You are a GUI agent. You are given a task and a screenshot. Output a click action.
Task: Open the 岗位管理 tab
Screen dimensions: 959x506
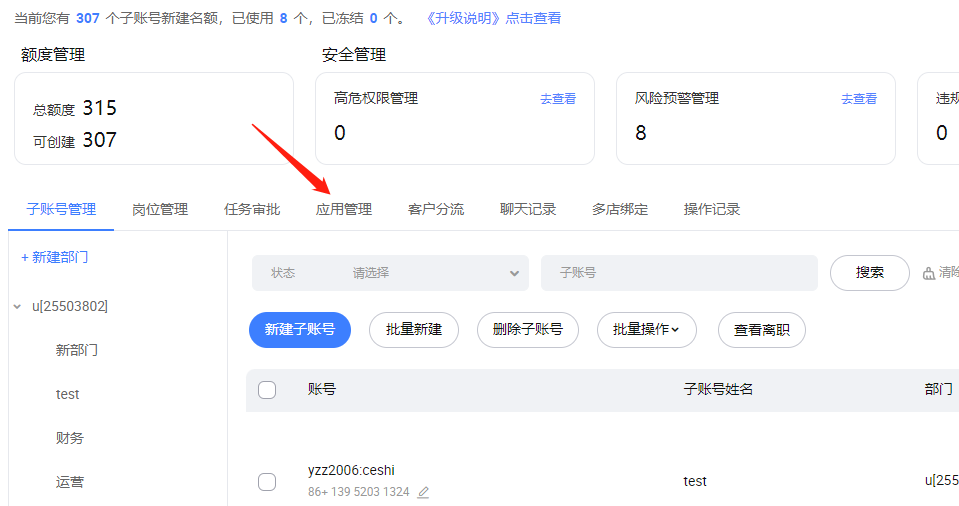tap(160, 209)
